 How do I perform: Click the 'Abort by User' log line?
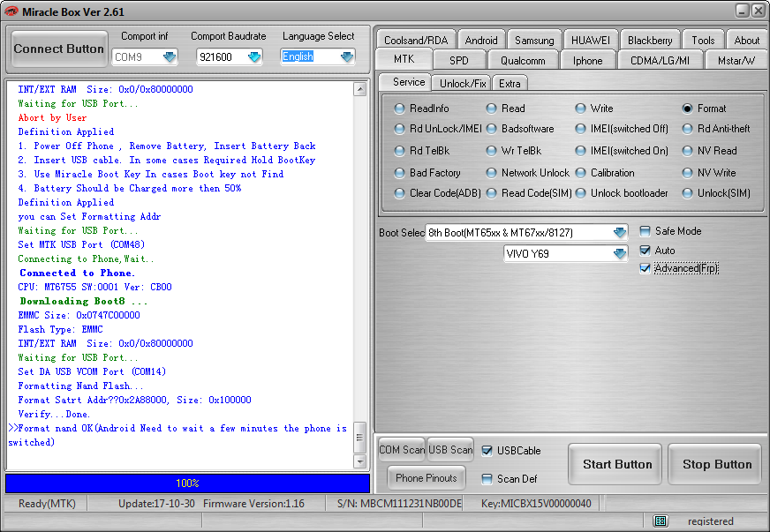52,118
